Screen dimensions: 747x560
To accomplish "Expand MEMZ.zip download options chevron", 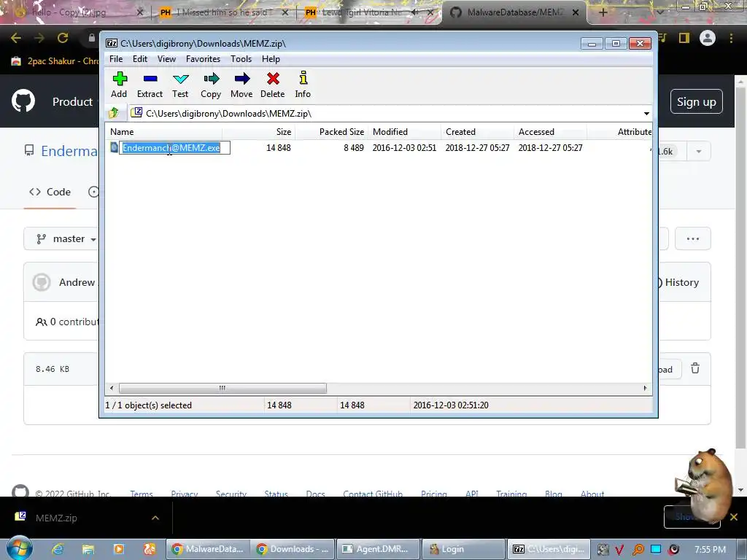I will click(155, 518).
